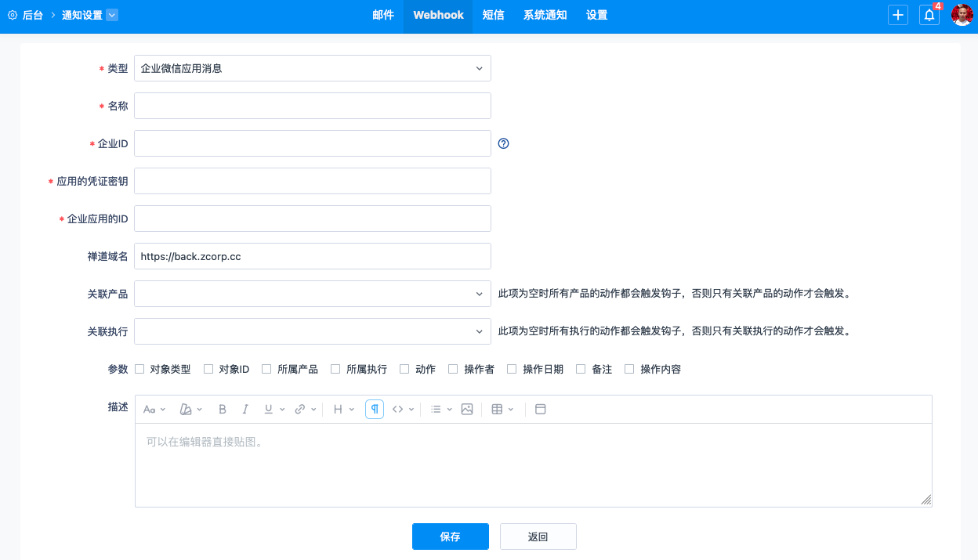Go to the 系统通知 tab
Screen dimensions: 978x560
tap(545, 15)
